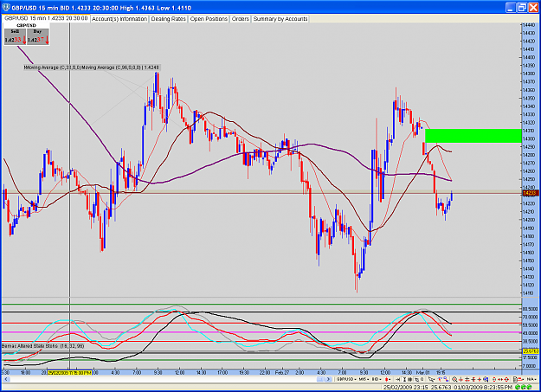Click the 25/02/2009 23:15 status bar entry

pyautogui.click(x=405, y=388)
